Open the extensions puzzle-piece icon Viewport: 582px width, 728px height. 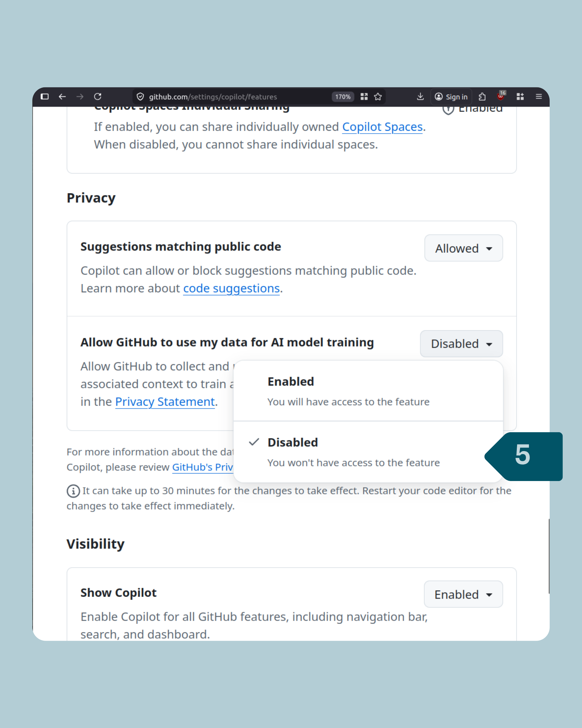[482, 97]
